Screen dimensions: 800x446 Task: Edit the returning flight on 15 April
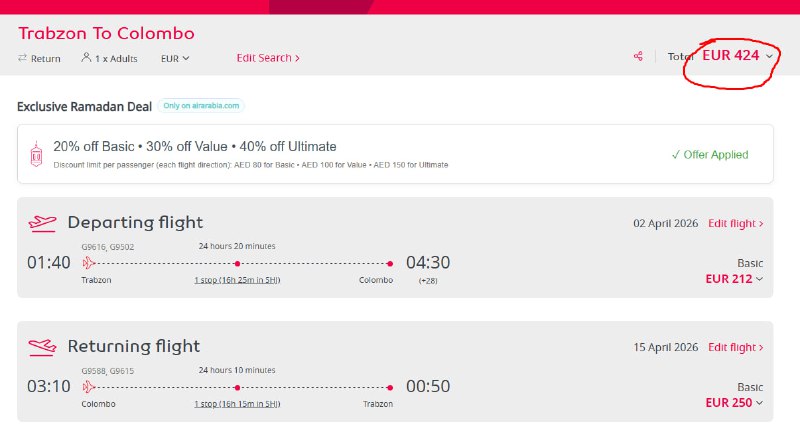click(x=735, y=347)
